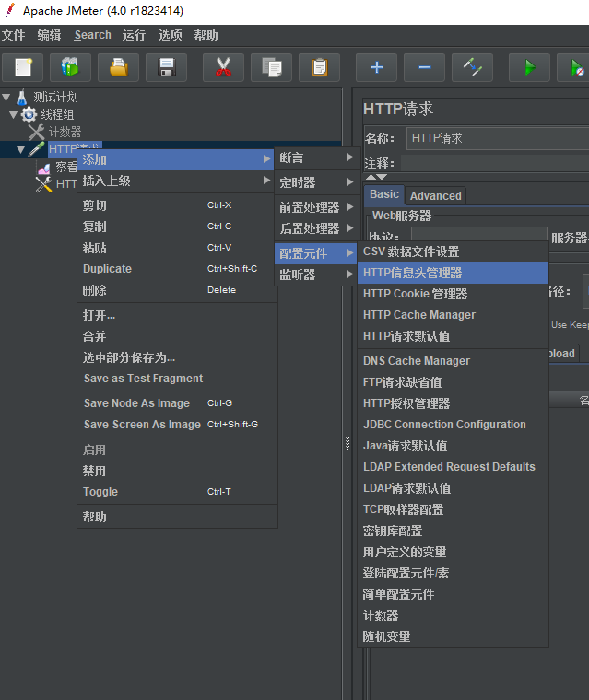Click Start no pauses toolbar icon
Screen dimensions: 589x700
click(576, 67)
